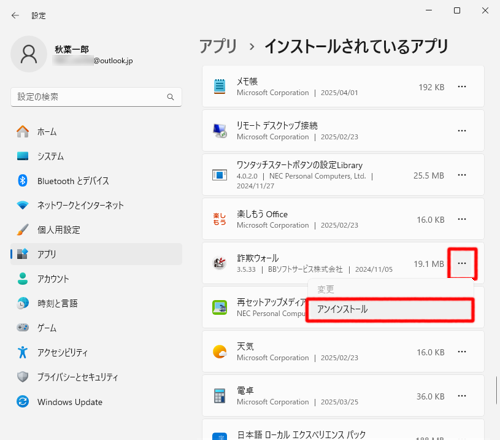Screen dimensions: 500x440
Task: Open more options for 楽しもう Office
Action: [x=462, y=219]
